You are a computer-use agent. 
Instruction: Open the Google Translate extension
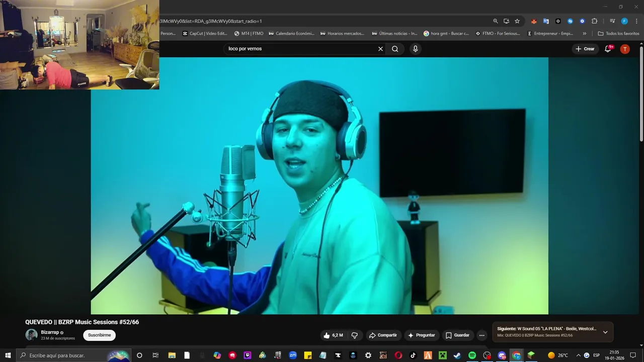[x=546, y=21]
